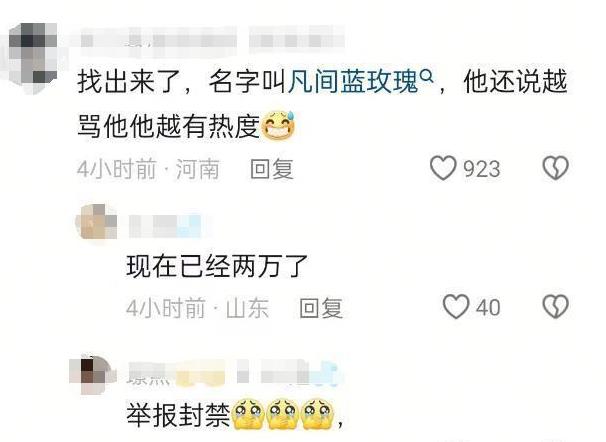Select the comment text 现在已经两万了
Image resolution: width=606 pixels, height=442 pixels.
point(217,266)
